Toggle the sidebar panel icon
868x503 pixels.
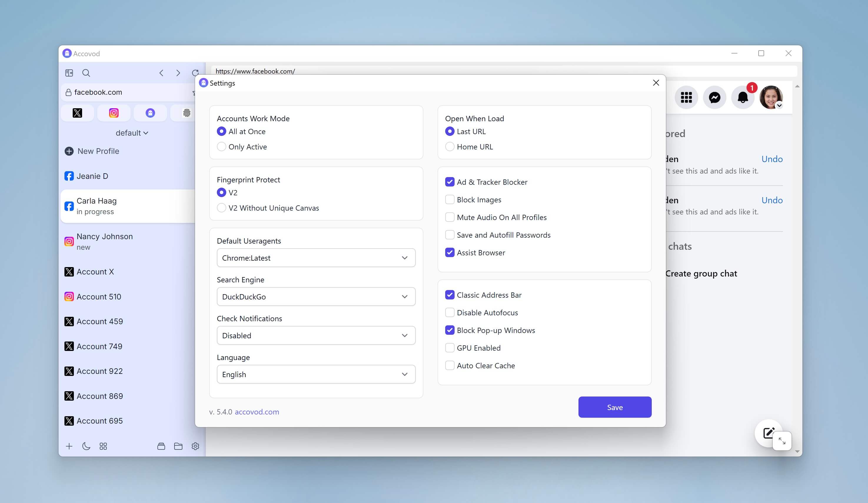coord(69,73)
